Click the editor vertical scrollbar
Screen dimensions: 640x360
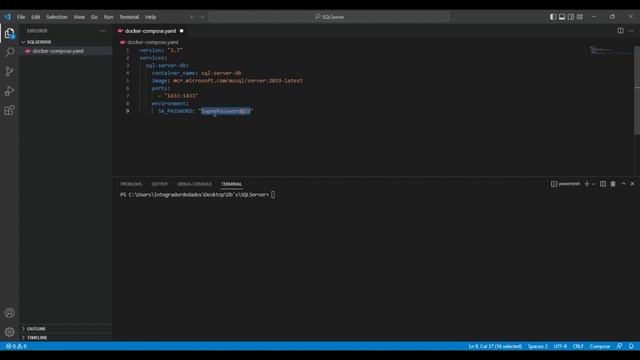pyautogui.click(x=637, y=91)
